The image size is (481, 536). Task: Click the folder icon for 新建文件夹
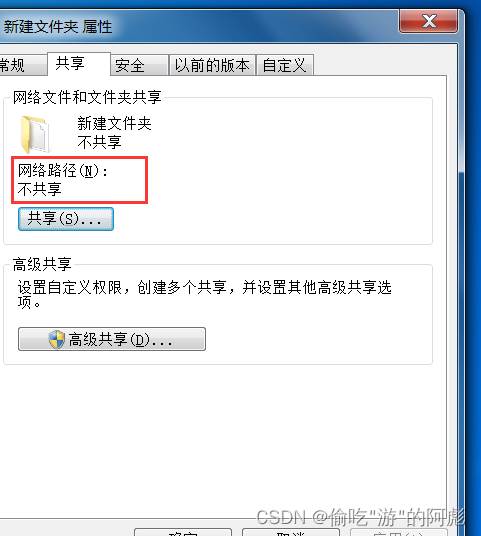(35, 134)
